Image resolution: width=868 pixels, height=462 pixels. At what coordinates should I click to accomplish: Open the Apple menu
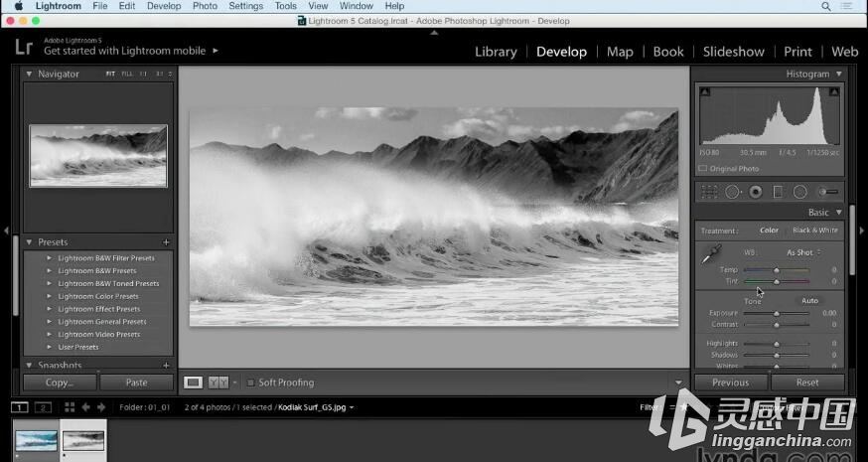tap(18, 6)
